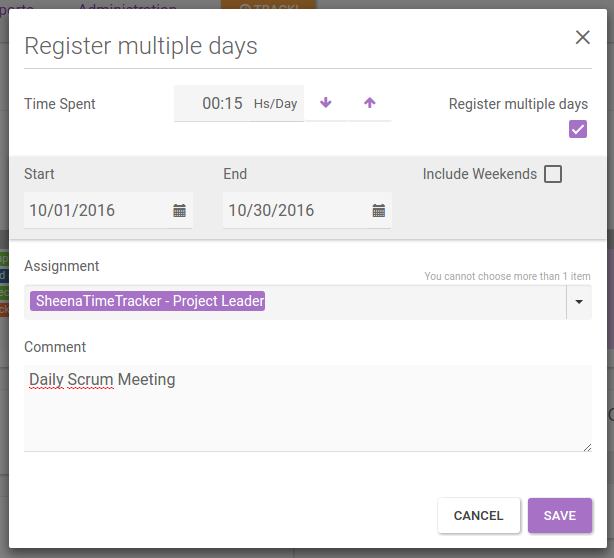Open the Start date calendar picker
Screen dimensions: 614x558
pos(179,210)
